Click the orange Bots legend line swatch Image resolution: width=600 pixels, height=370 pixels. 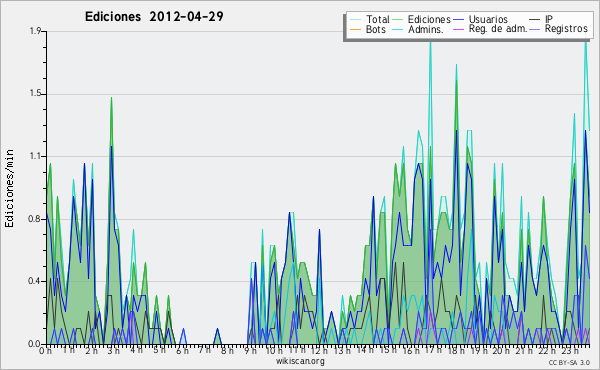(355, 29)
